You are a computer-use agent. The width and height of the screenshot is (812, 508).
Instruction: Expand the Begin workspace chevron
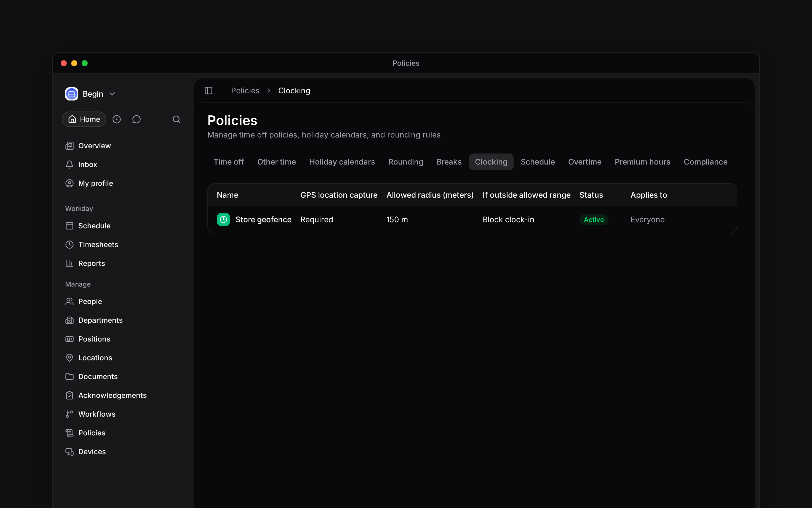[113, 94]
